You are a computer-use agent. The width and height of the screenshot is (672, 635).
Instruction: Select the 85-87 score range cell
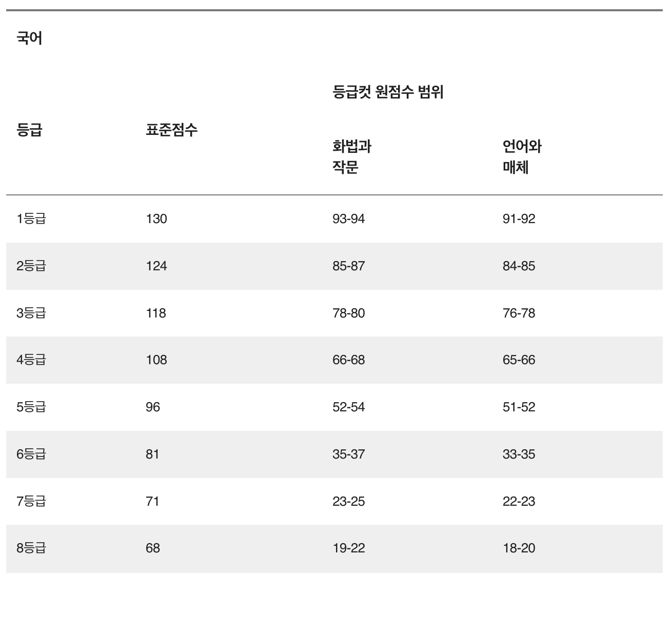coord(349,266)
